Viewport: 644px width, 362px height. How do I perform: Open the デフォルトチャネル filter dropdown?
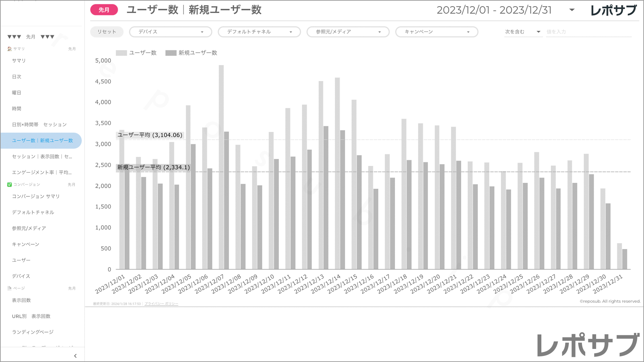coord(259,32)
